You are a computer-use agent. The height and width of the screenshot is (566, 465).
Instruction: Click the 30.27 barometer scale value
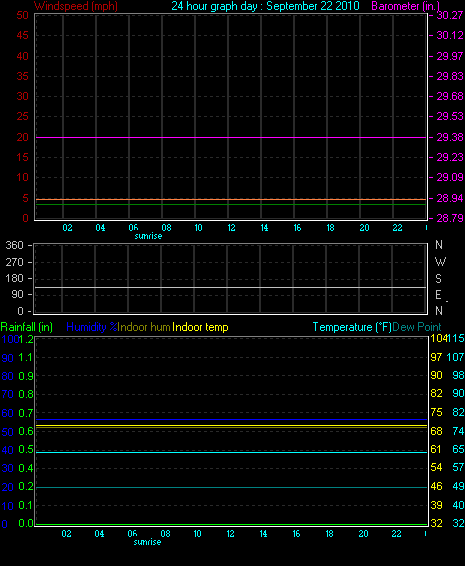pos(450,15)
